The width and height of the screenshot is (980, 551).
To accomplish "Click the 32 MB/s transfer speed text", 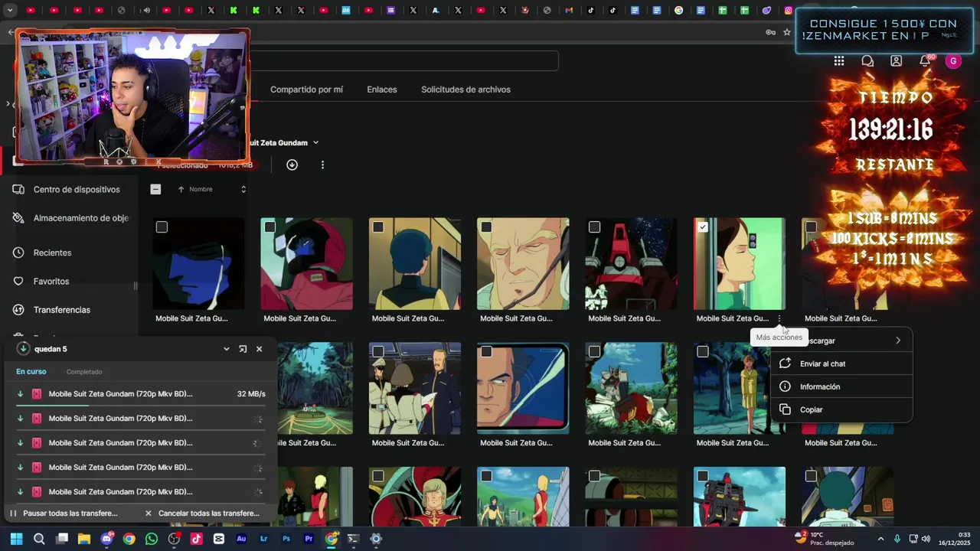I will coord(251,394).
